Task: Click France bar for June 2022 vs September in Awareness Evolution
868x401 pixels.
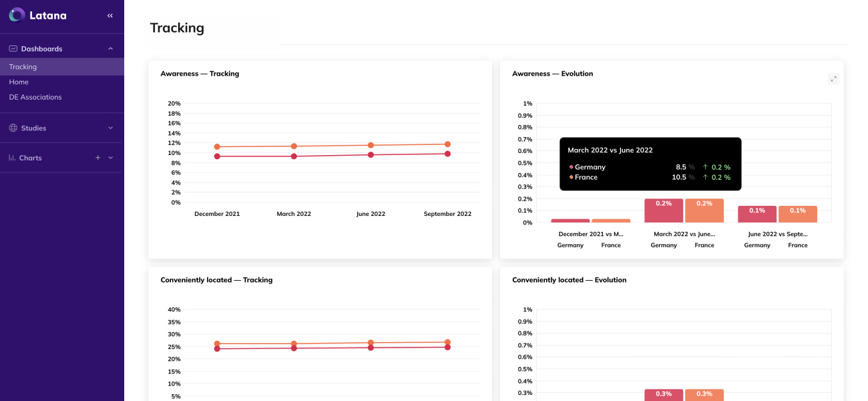Action: (798, 214)
